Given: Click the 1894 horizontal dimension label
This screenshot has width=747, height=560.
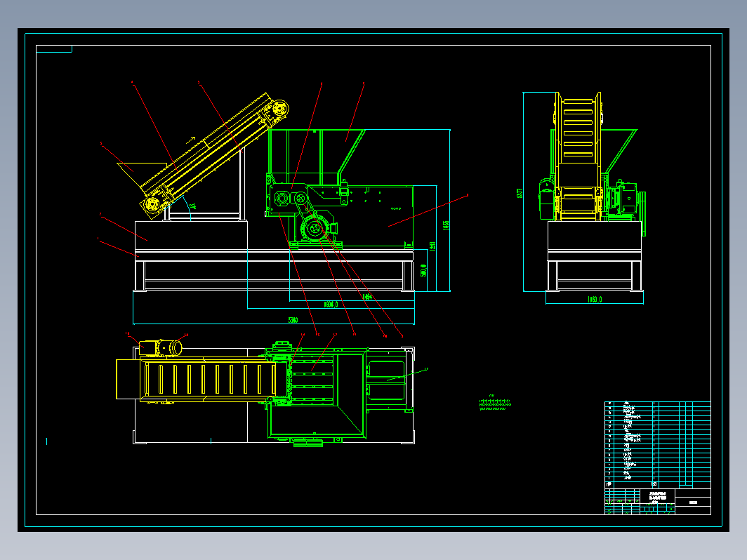Looking at the screenshot, I should [x=366, y=297].
